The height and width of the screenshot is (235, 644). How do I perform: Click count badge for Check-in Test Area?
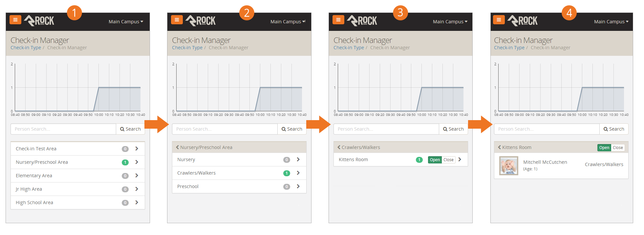coord(125,149)
